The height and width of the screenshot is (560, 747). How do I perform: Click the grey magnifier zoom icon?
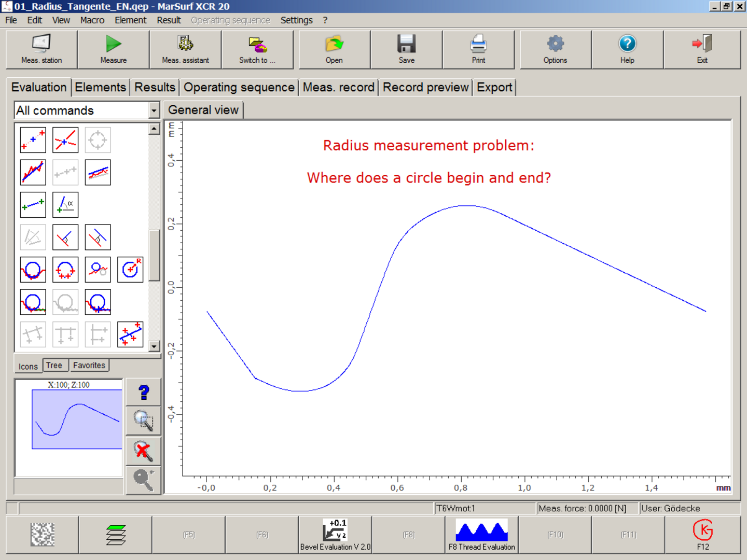coord(143,480)
